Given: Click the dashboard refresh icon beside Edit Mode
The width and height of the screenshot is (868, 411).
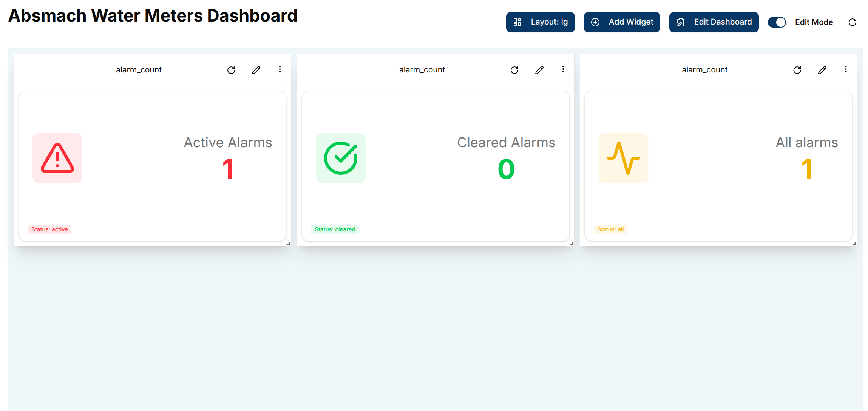Looking at the screenshot, I should coord(853,22).
